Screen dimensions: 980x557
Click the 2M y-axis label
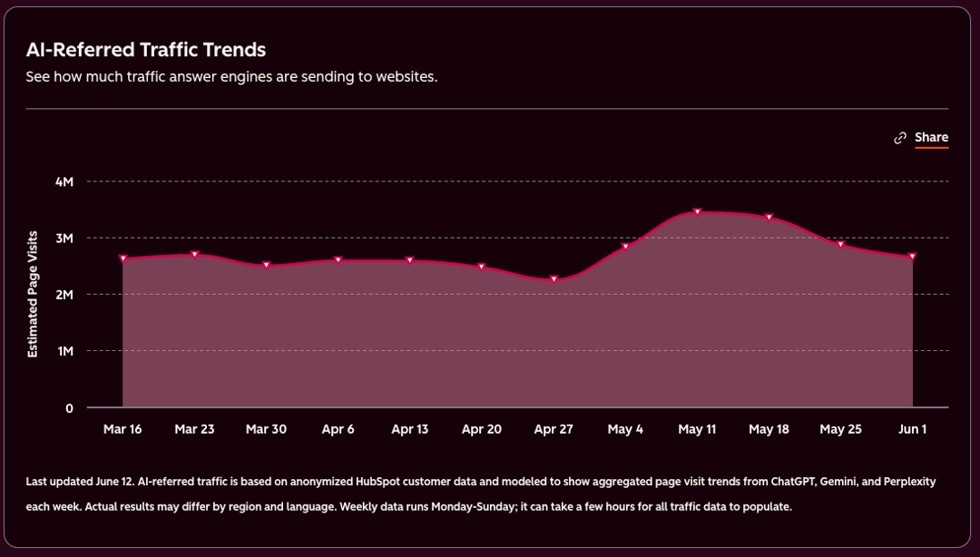(x=64, y=295)
